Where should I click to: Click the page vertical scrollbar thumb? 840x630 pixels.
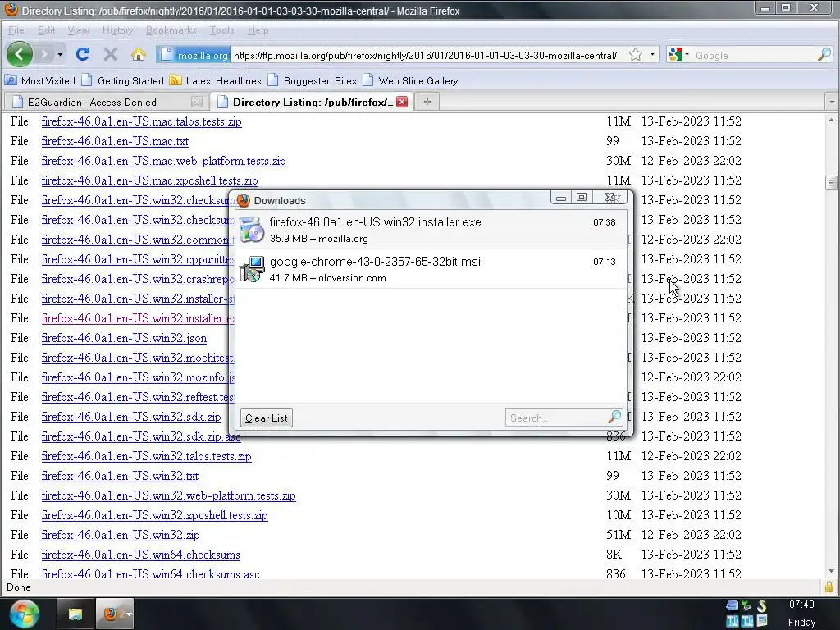coord(831,183)
